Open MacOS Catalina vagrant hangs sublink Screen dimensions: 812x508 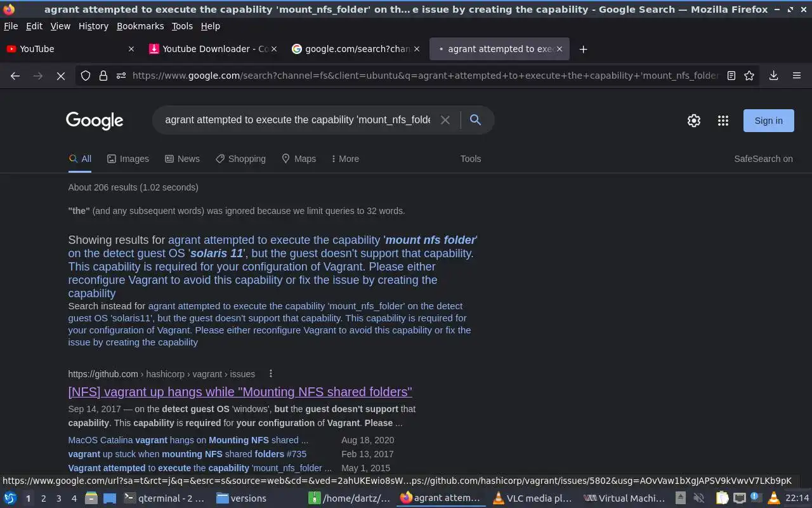pos(188,440)
